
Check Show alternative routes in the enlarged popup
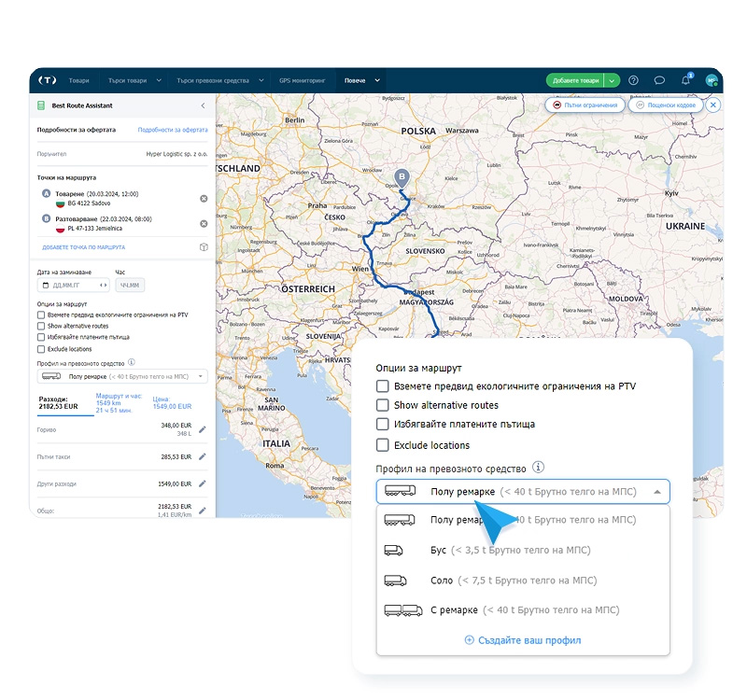(x=382, y=405)
